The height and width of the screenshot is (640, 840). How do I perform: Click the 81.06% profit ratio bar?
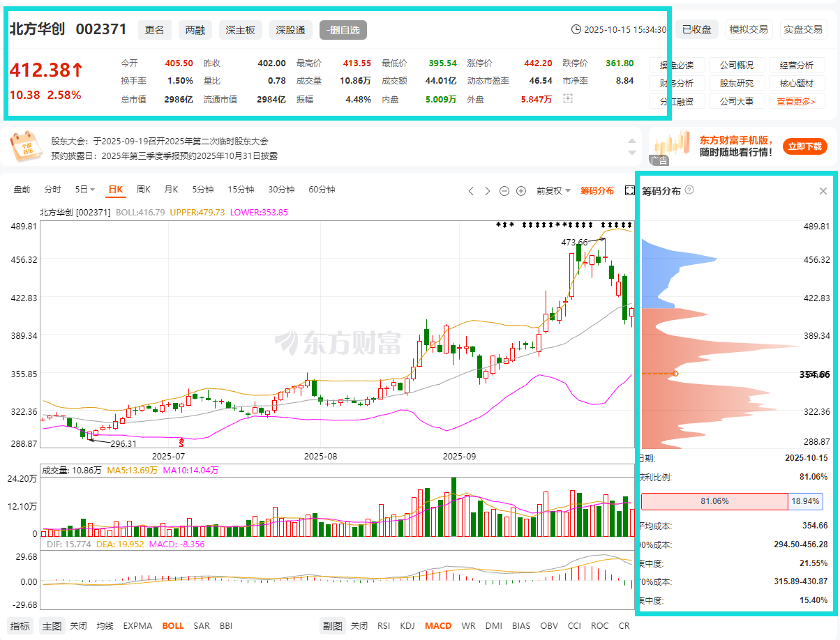click(x=714, y=501)
